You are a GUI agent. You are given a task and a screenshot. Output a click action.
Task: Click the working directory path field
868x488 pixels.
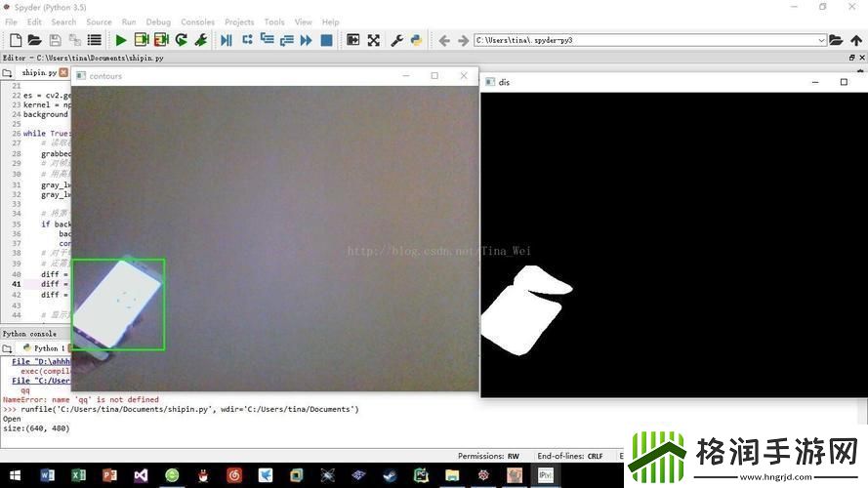pyautogui.click(x=644, y=40)
